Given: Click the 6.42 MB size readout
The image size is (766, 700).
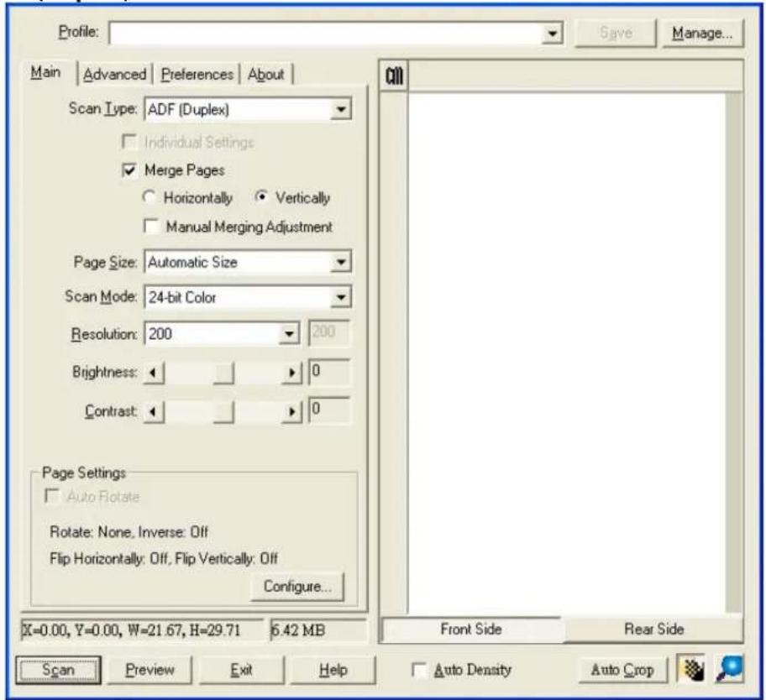Looking at the screenshot, I should click(317, 630).
